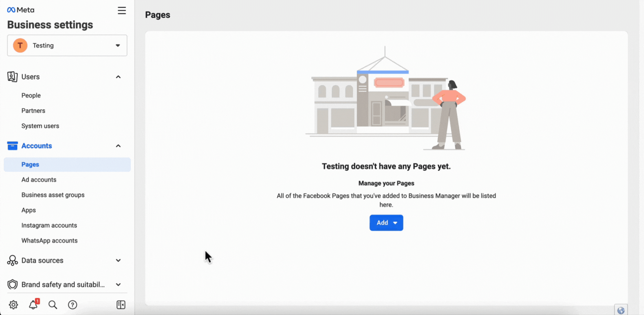Click the Pages page heading
644x315 pixels.
(x=158, y=15)
